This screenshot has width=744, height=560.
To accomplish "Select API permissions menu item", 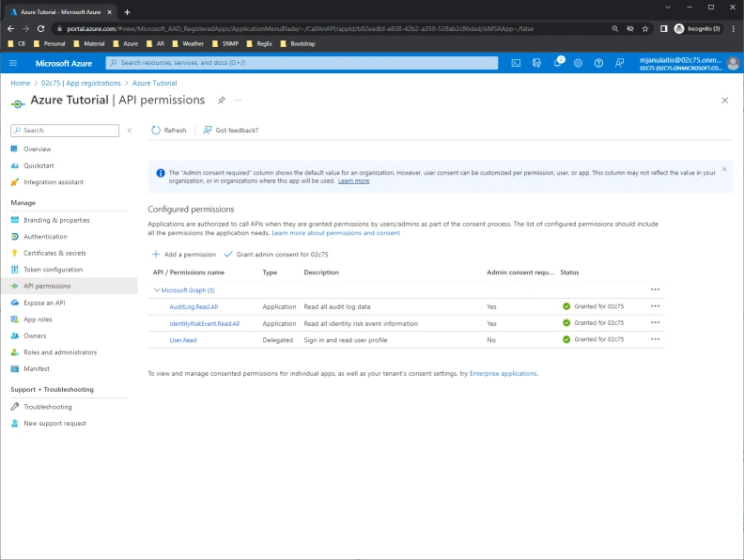I will click(69, 287).
